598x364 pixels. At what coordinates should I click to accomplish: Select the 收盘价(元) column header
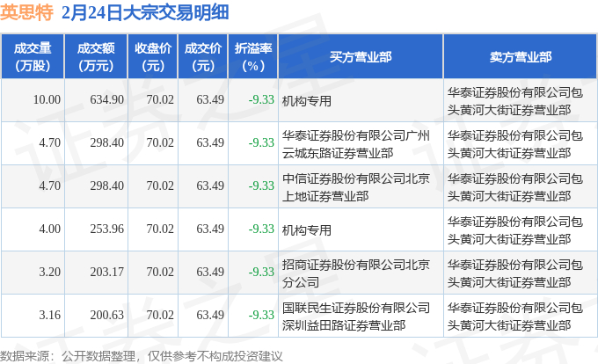152,57
